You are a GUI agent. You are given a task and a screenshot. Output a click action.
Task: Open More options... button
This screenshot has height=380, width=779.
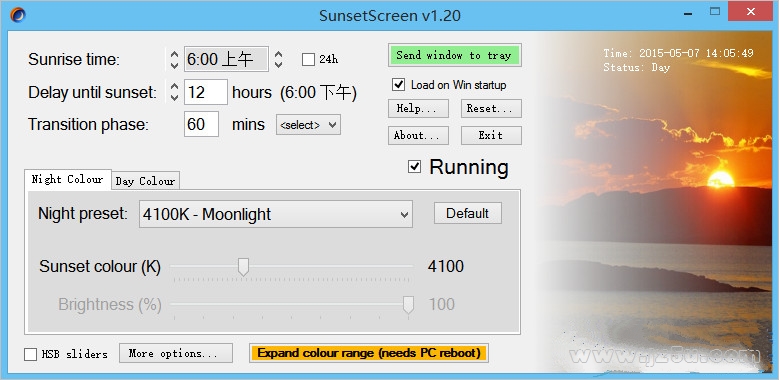click(176, 353)
